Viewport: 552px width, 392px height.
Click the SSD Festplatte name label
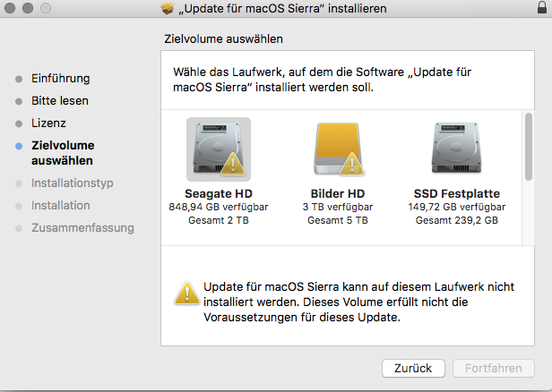point(456,193)
